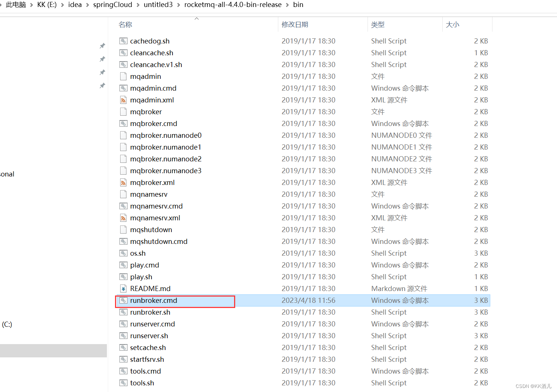
Task: Sort files by the 大小 column header
Action: (453, 24)
